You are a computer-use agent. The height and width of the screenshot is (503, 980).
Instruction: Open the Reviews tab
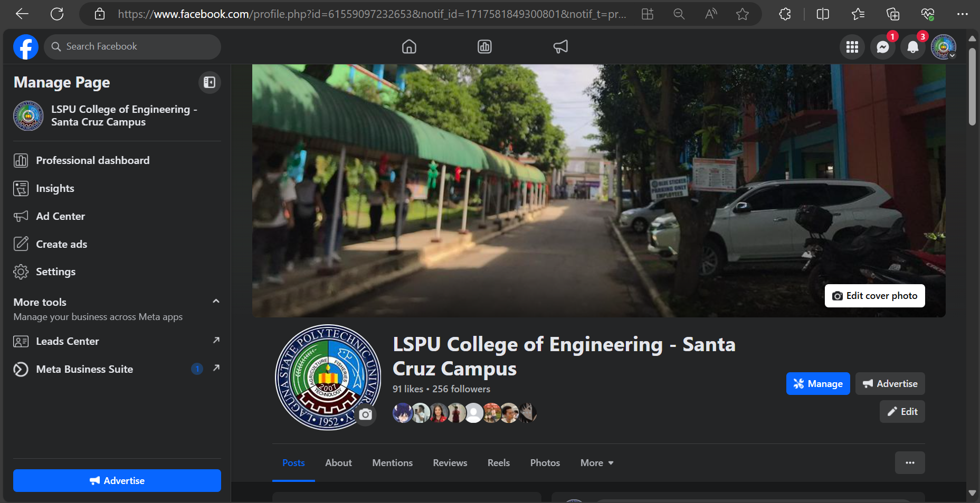point(450,462)
